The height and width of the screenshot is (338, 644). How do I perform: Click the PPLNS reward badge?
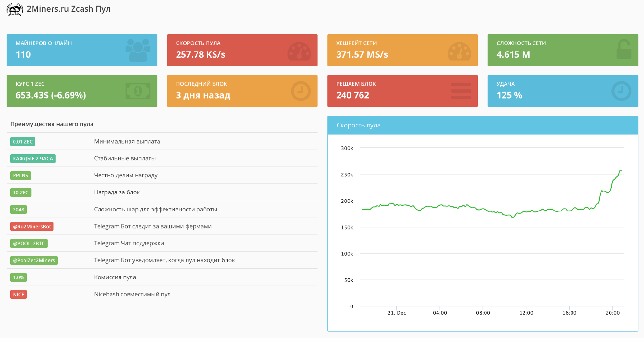click(x=21, y=176)
